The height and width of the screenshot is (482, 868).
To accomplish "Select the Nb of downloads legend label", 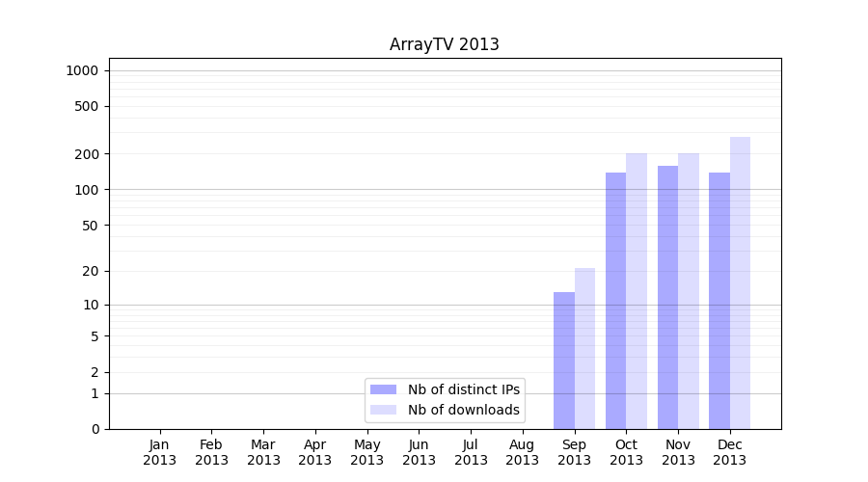I will click(463, 410).
